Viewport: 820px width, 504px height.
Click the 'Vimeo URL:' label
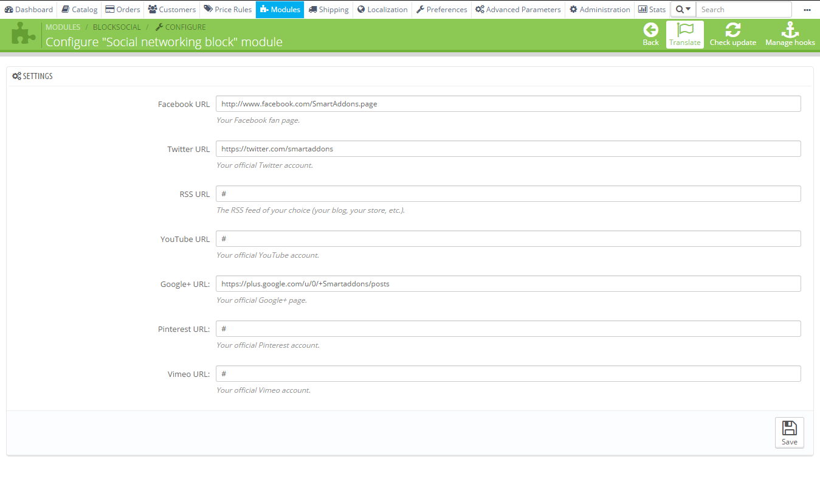[188, 374]
